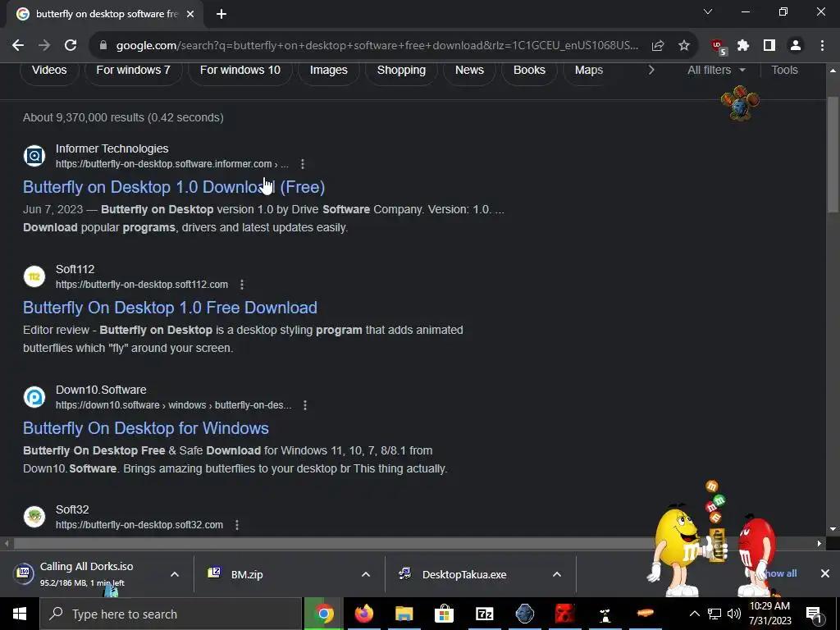Viewport: 840px width, 630px height.
Task: Reload the current page
Action: pyautogui.click(x=71, y=46)
